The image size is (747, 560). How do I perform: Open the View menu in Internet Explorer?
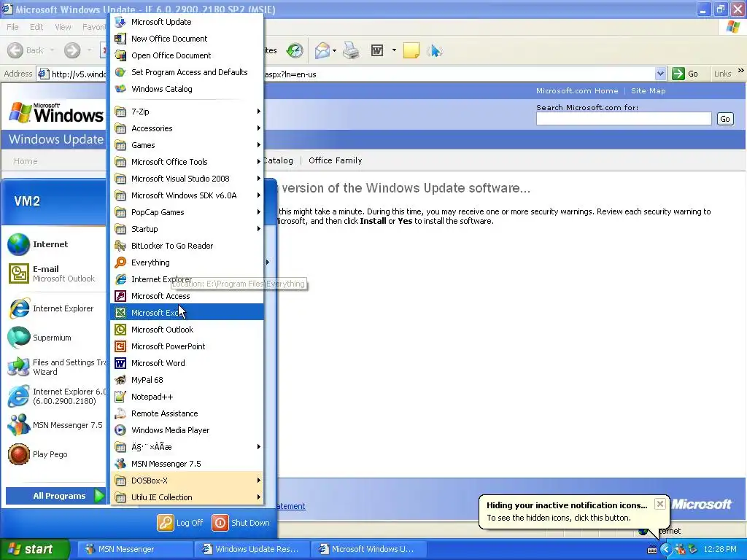click(63, 27)
